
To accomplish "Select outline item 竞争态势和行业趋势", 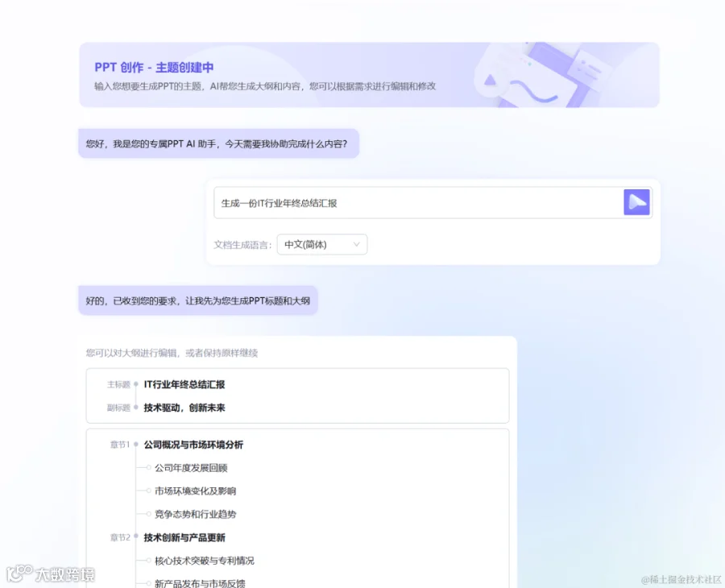I will point(195,514).
